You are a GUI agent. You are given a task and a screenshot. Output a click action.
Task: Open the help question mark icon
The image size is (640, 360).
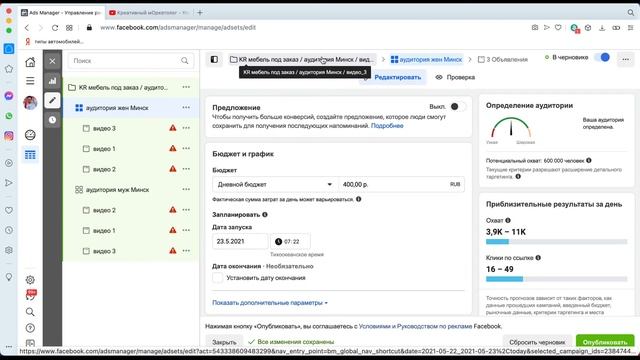[x=30, y=328]
